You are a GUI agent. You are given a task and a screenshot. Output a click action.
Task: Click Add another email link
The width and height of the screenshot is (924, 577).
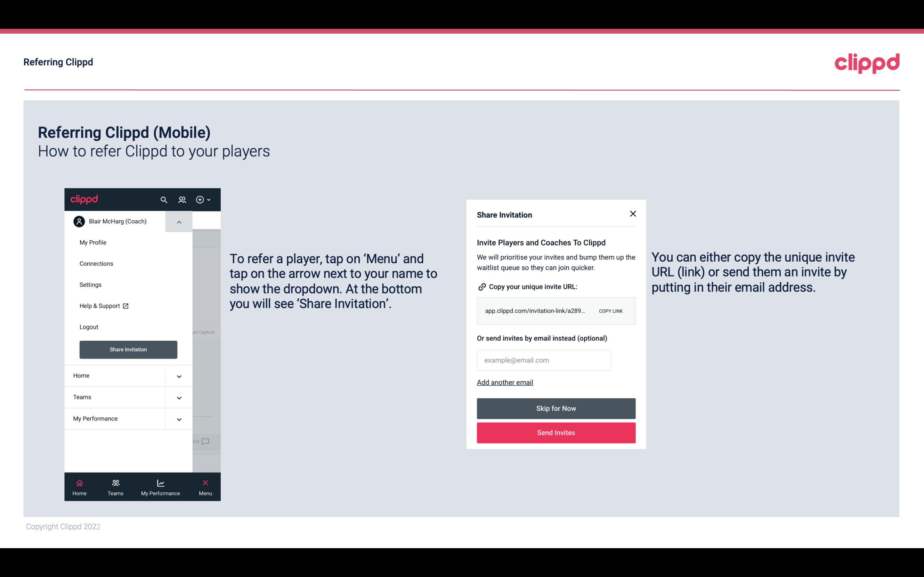505,382
